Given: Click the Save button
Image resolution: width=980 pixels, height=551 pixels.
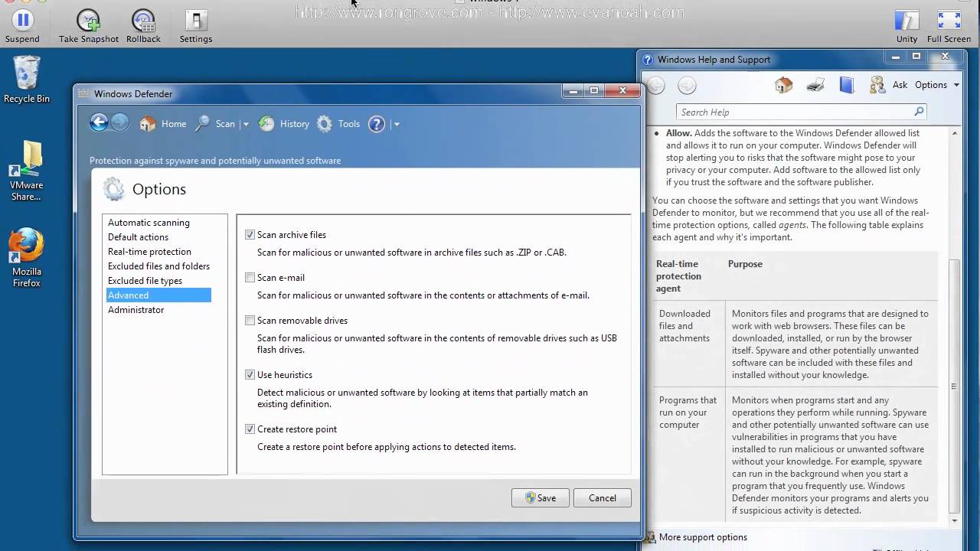Looking at the screenshot, I should coord(540,497).
